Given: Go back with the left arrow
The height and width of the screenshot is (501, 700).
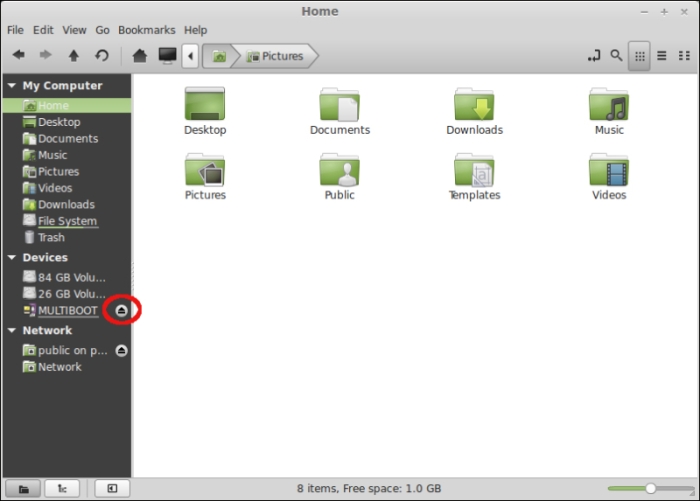Looking at the screenshot, I should tap(19, 55).
